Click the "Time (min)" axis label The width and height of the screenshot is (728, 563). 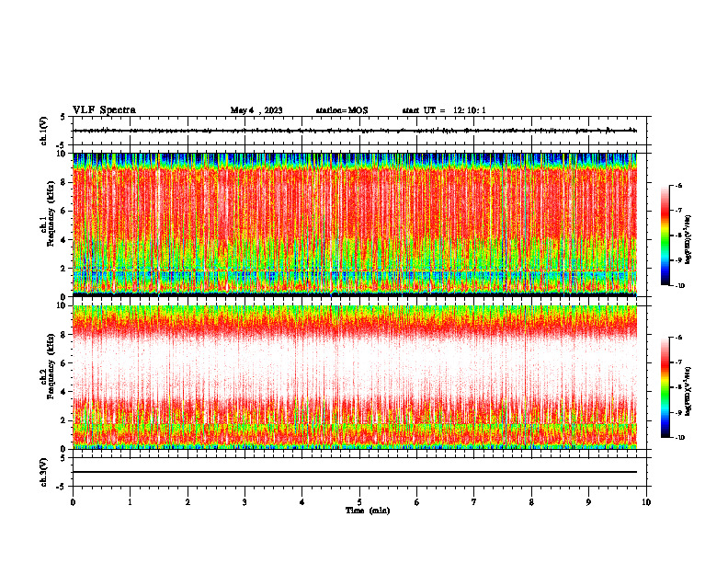coord(368,511)
